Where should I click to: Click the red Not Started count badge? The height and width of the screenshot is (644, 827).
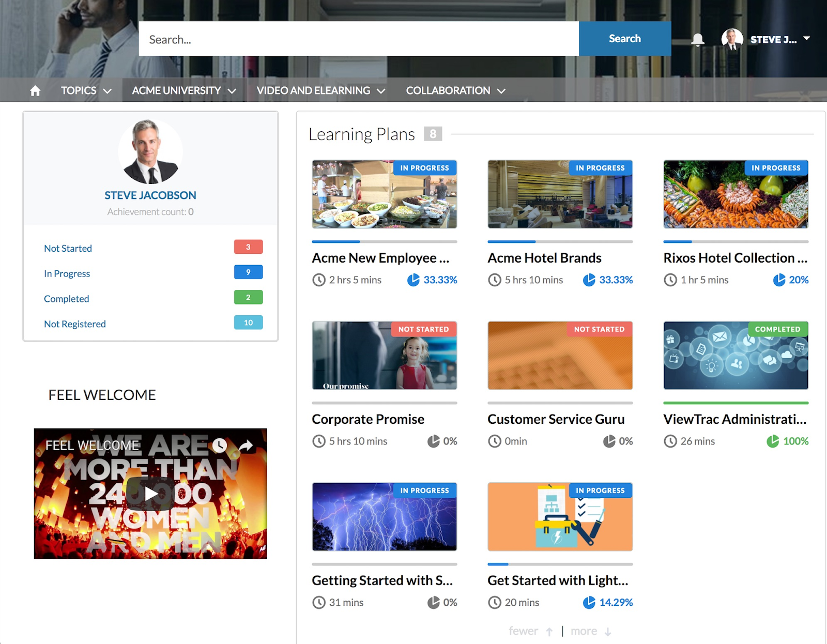[x=248, y=247]
